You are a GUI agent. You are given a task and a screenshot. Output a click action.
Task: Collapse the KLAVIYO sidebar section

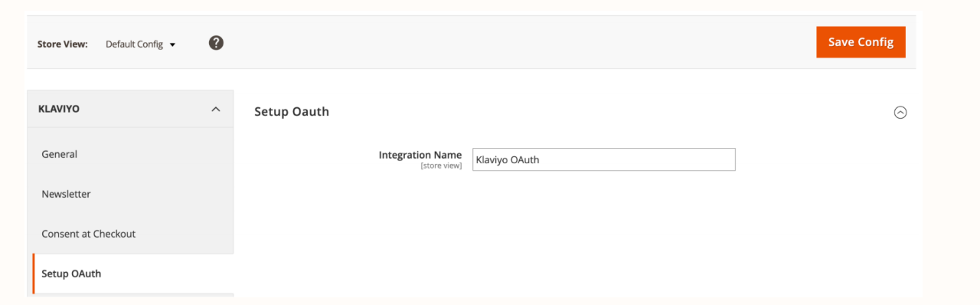coord(130,109)
